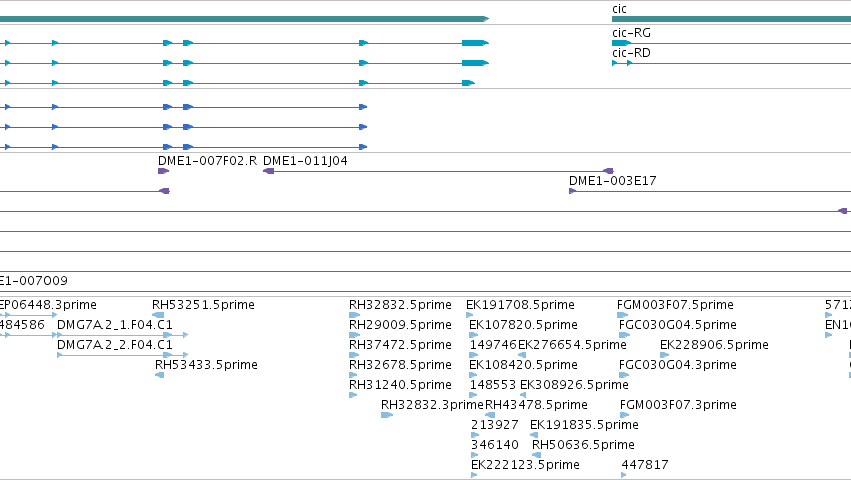Click the teal cic gene bar
The width and height of the screenshot is (851, 480).
click(x=731, y=19)
